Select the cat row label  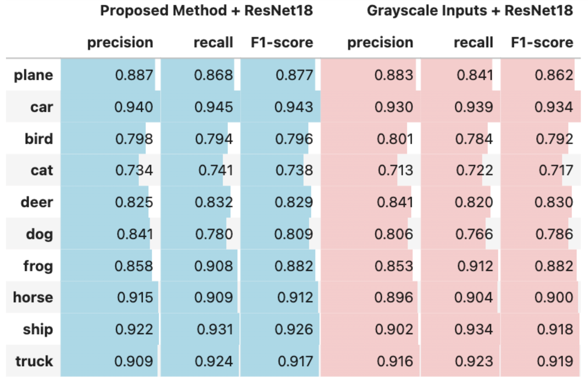(42, 170)
